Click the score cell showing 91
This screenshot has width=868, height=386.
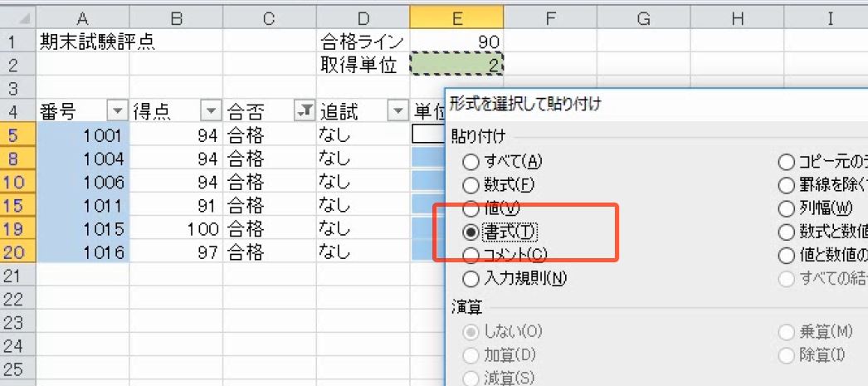(x=176, y=206)
